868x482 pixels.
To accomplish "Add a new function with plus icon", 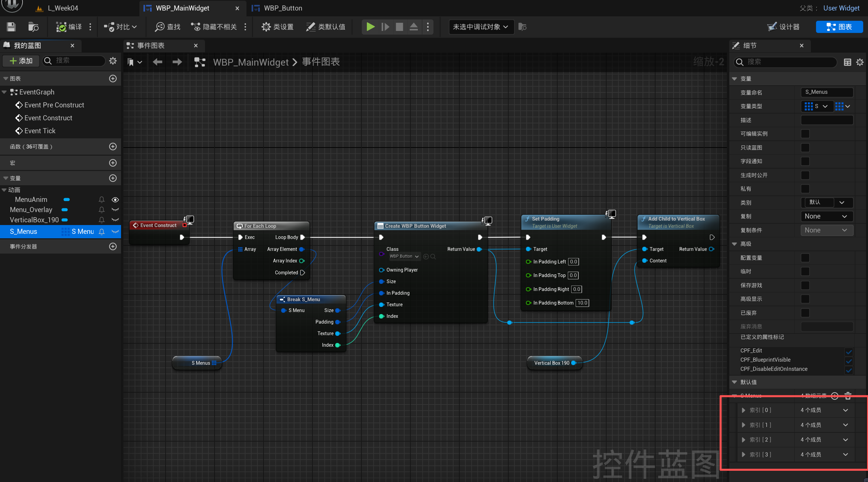I will (x=113, y=147).
